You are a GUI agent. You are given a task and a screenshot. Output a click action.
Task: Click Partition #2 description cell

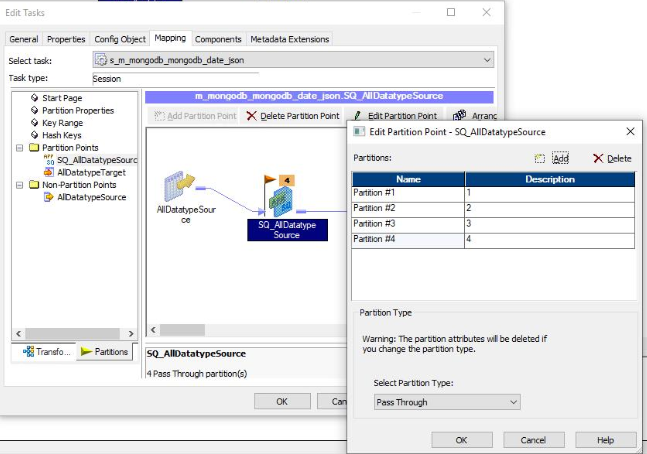[x=549, y=209]
